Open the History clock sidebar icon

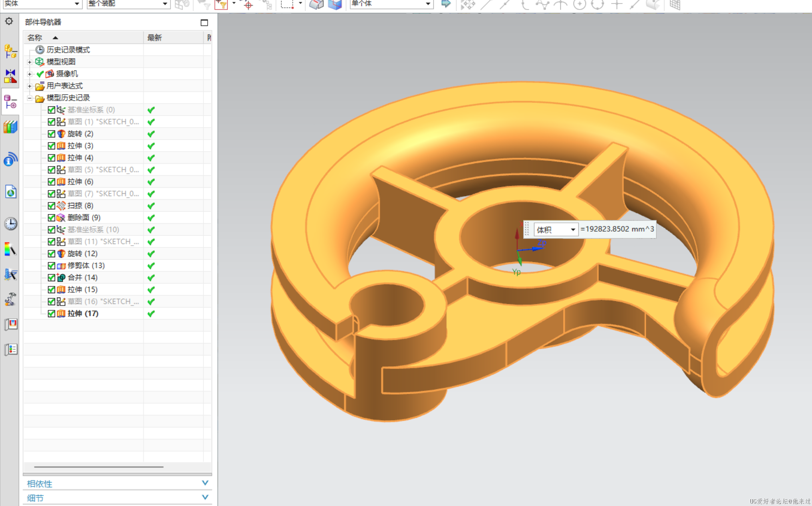(10, 224)
